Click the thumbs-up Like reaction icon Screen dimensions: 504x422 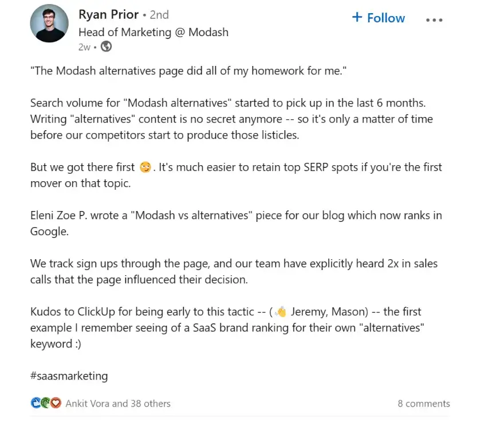coord(36,403)
